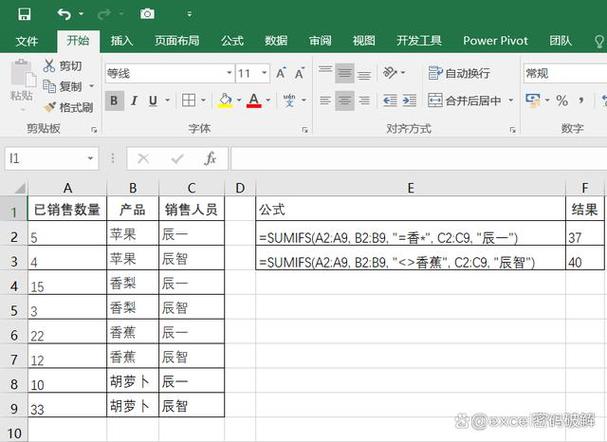Click the Undo arrow icon

pos(64,14)
